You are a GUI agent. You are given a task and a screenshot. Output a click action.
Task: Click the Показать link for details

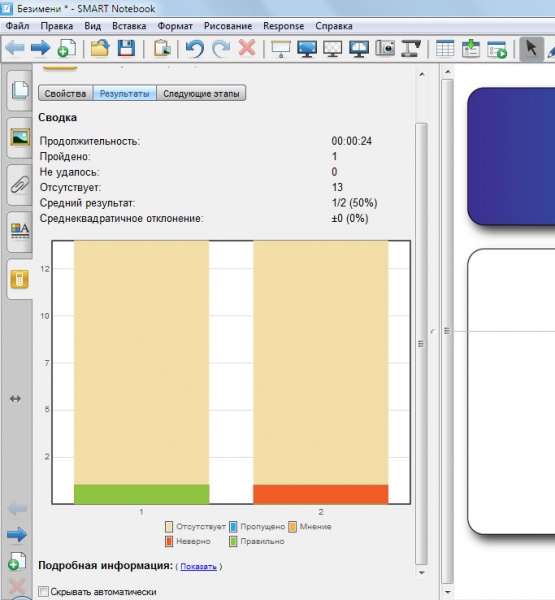coord(198,566)
